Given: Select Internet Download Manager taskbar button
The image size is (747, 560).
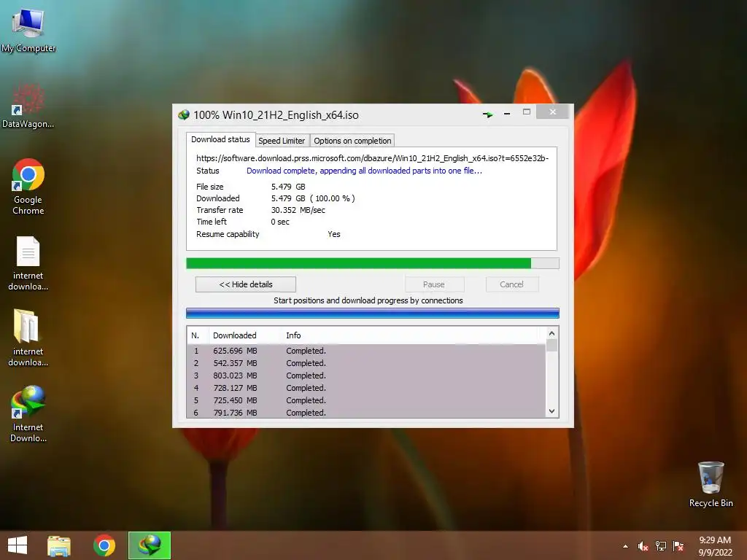Looking at the screenshot, I should pyautogui.click(x=149, y=545).
